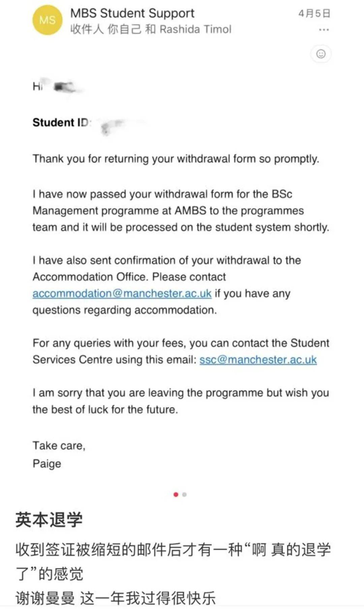Open the ssc@manchester.ac.uk email link

click(258, 360)
